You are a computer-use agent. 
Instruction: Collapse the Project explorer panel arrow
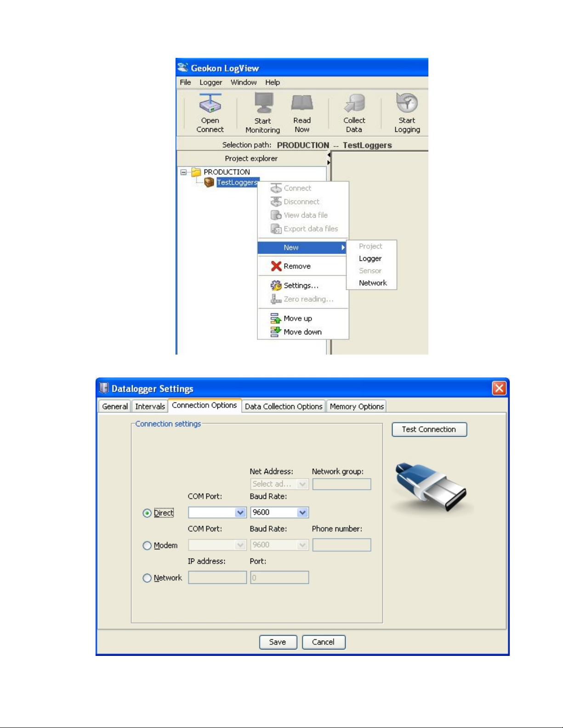(329, 155)
